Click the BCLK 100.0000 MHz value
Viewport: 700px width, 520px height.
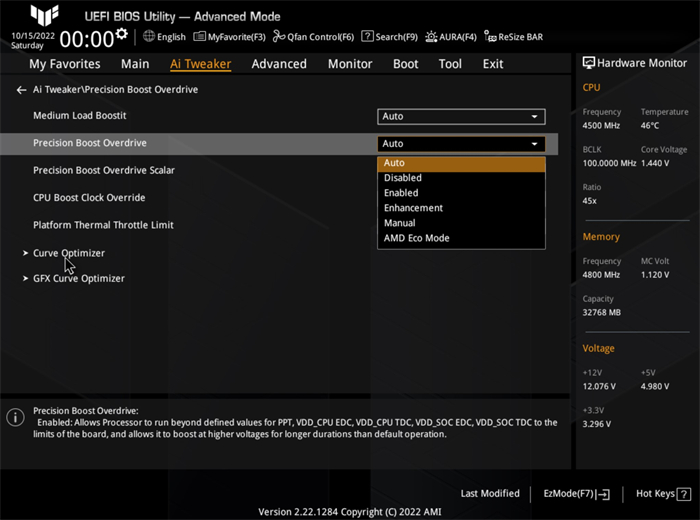609,163
